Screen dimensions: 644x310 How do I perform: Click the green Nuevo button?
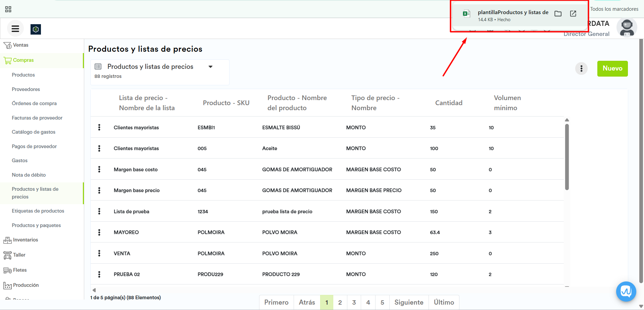(612, 69)
